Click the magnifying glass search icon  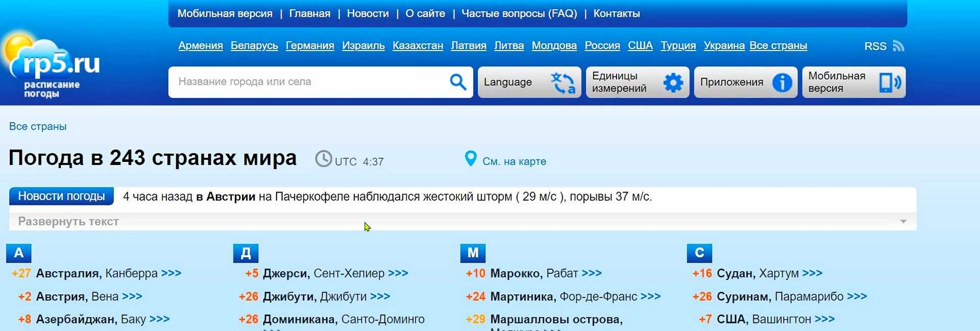coord(457,82)
